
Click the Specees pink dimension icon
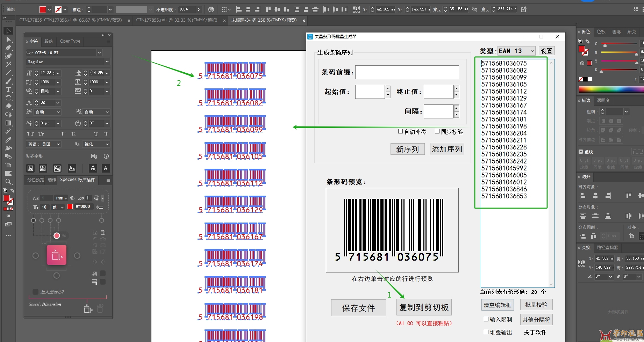[57, 255]
